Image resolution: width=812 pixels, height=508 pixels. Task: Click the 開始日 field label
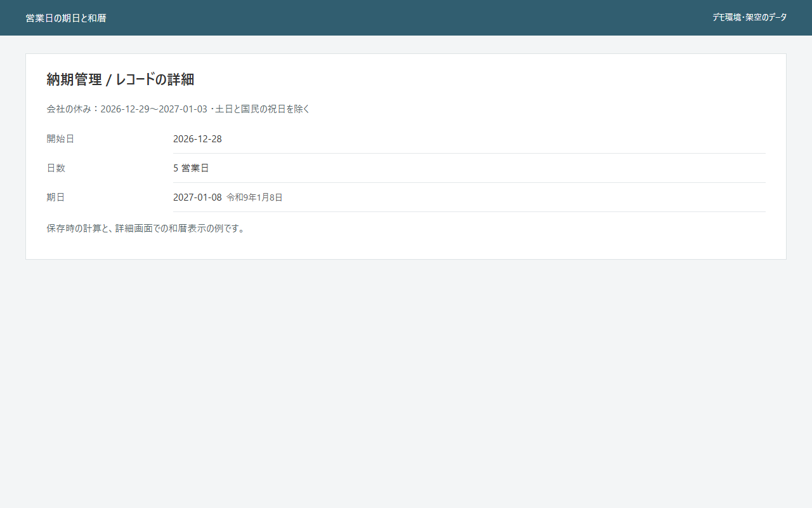[60, 138]
